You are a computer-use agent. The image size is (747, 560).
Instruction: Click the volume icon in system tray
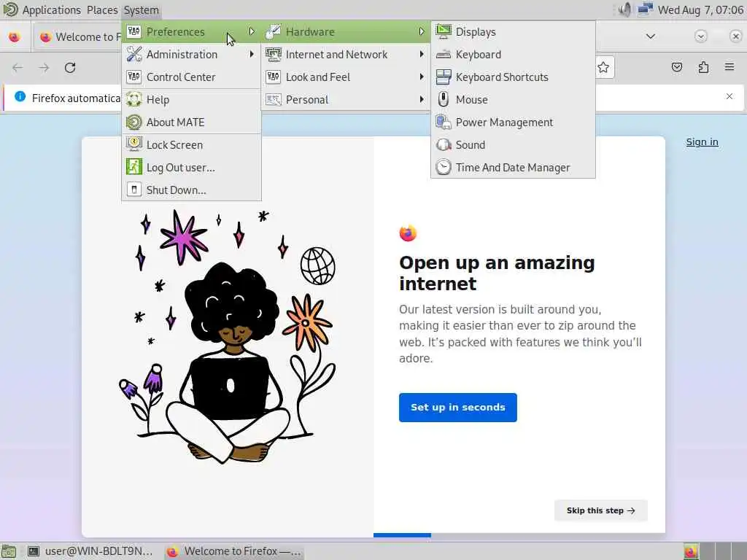tap(624, 9)
